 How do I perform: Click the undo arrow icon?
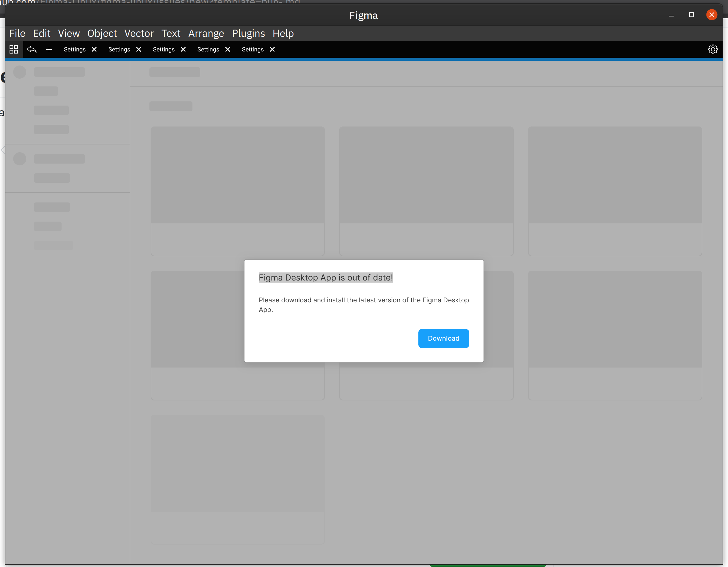(x=32, y=49)
